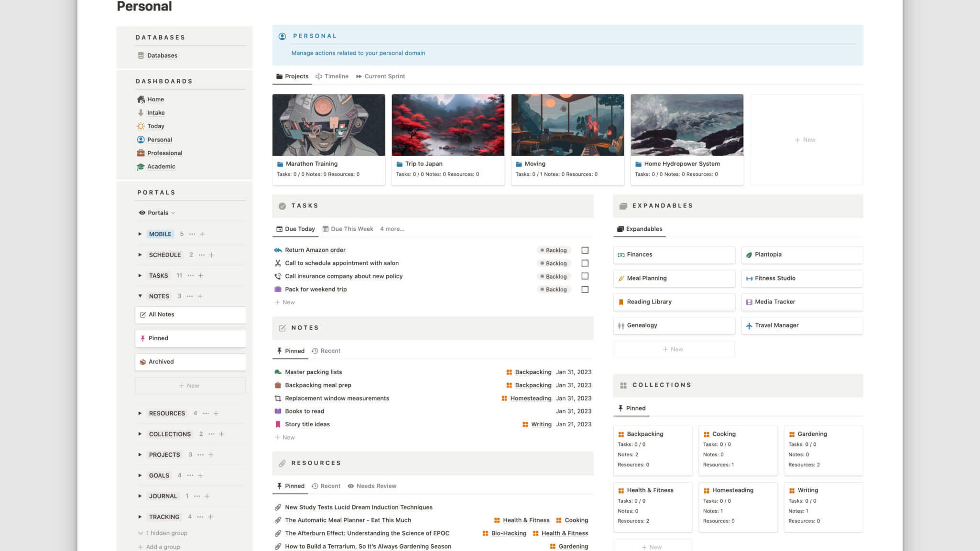Click the Databases stack icon in sidebar
This screenshot has width=980, height=551.
141,55
